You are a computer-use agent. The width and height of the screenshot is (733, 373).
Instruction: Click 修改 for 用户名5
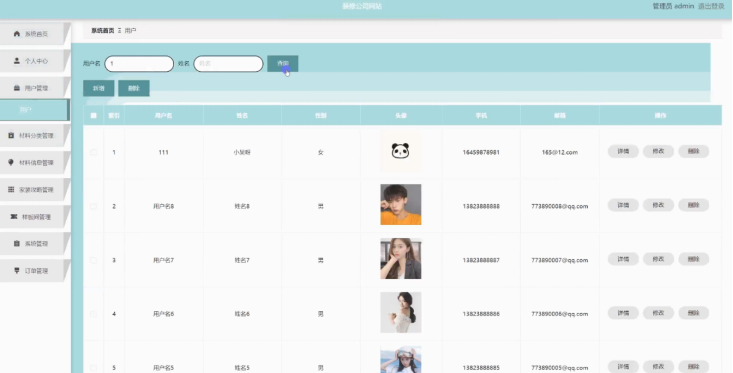click(x=658, y=366)
